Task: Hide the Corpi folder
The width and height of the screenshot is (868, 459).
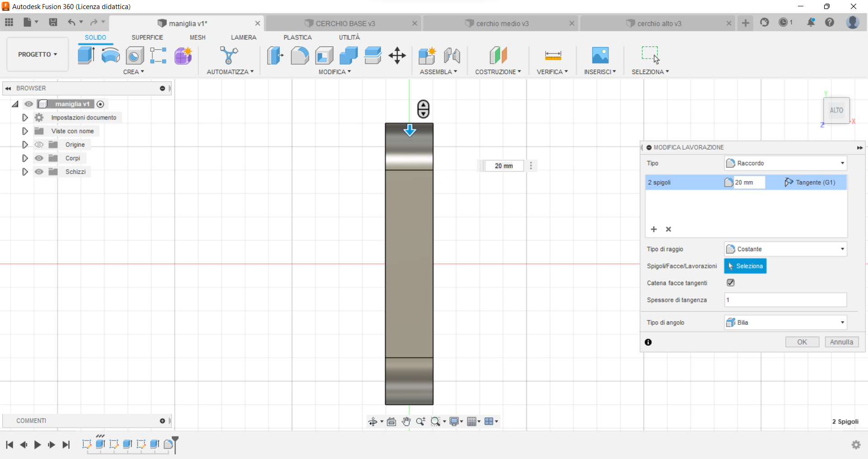Action: (x=39, y=158)
